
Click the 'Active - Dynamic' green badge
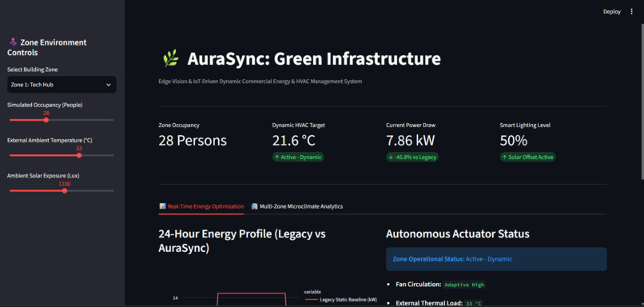pyautogui.click(x=298, y=157)
